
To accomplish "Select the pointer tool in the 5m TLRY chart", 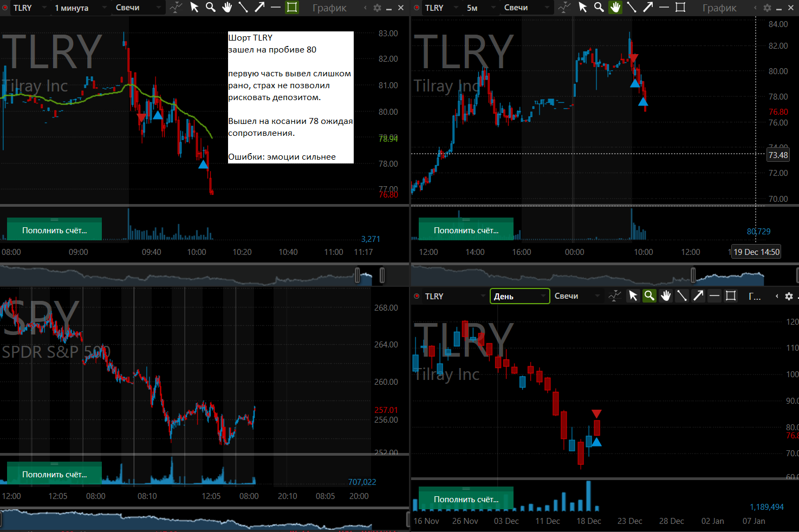I will click(583, 8).
